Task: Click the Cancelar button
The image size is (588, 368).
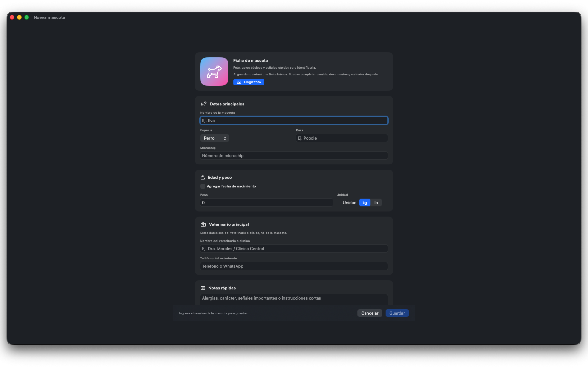Action: click(x=370, y=313)
